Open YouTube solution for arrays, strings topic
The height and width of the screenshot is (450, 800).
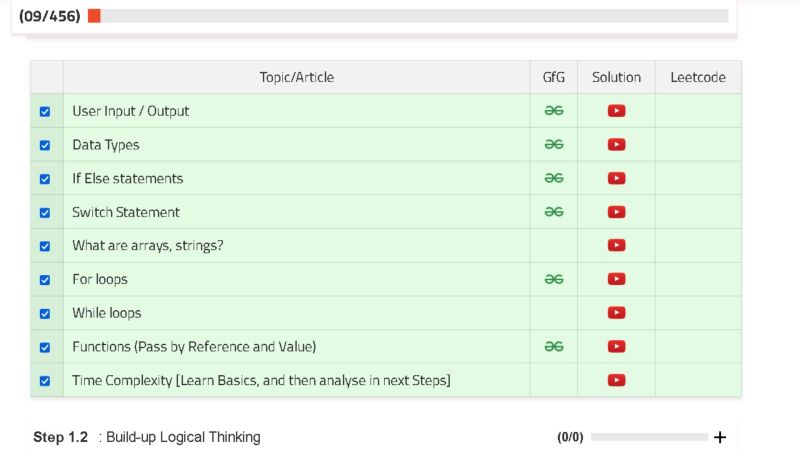616,245
